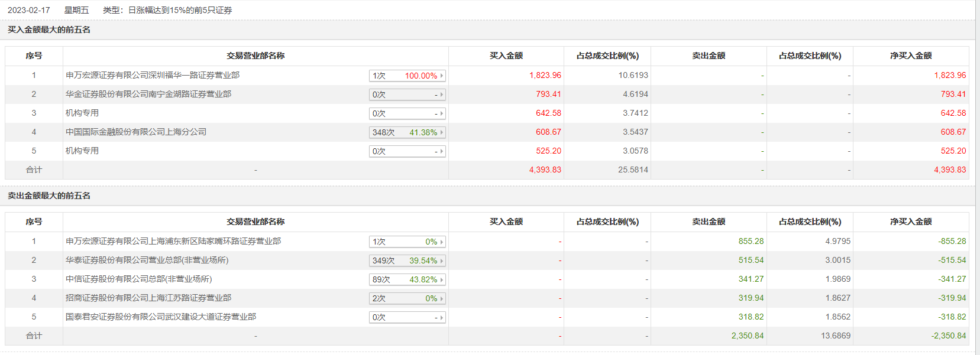Expand the 华金证券南宁金湖路 0次 stats box

(x=407, y=95)
